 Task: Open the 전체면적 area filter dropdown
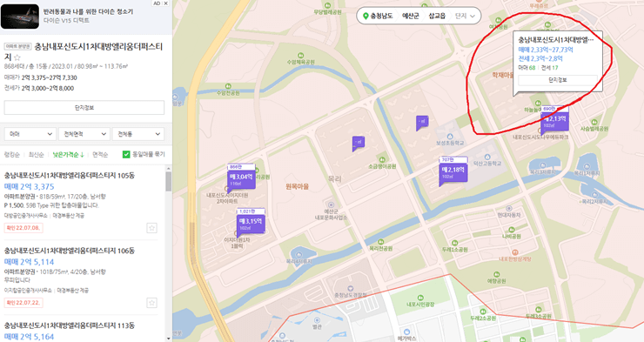pyautogui.click(x=84, y=134)
